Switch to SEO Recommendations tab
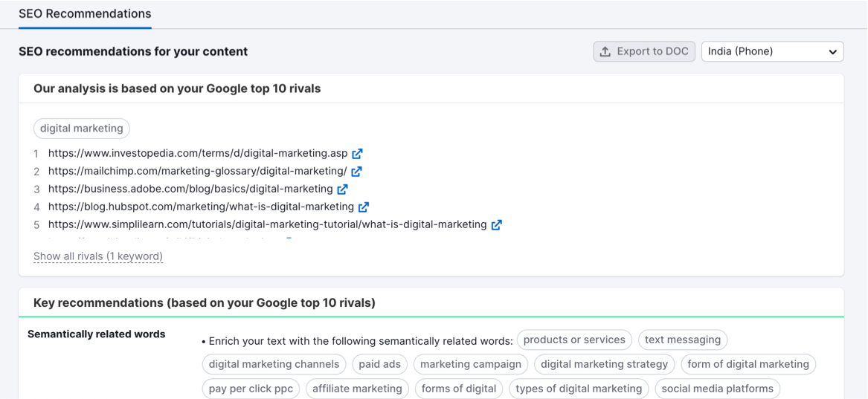 point(85,13)
